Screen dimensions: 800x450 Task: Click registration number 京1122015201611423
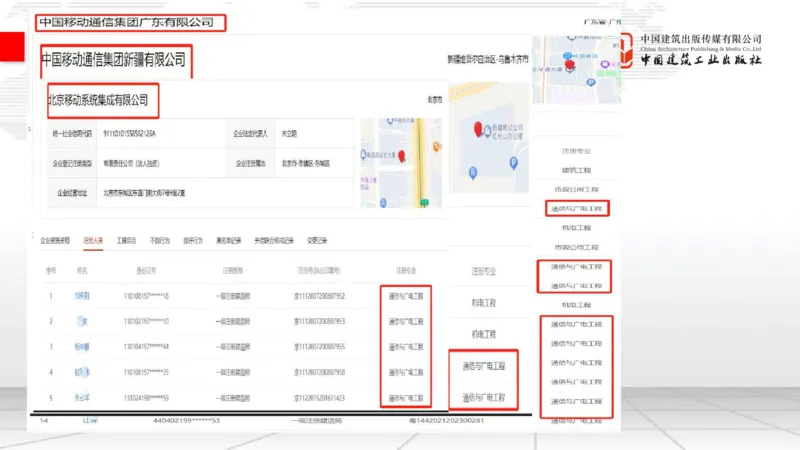coord(319,398)
